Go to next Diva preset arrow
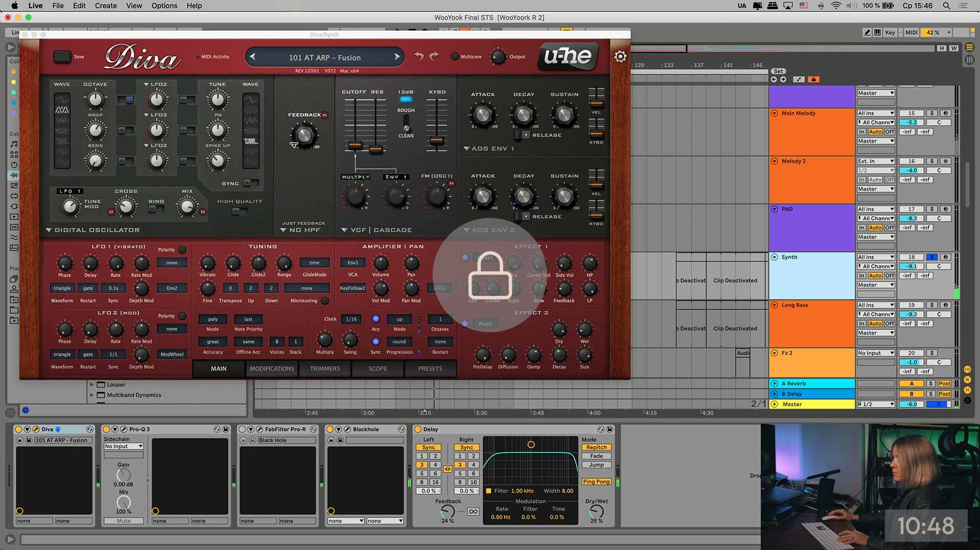This screenshot has width=980, height=550. [x=397, y=57]
